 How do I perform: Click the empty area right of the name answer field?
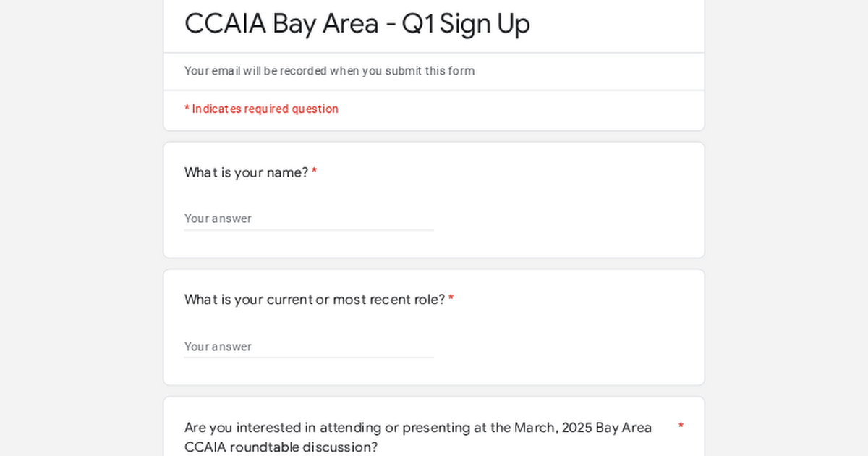pos(568,219)
